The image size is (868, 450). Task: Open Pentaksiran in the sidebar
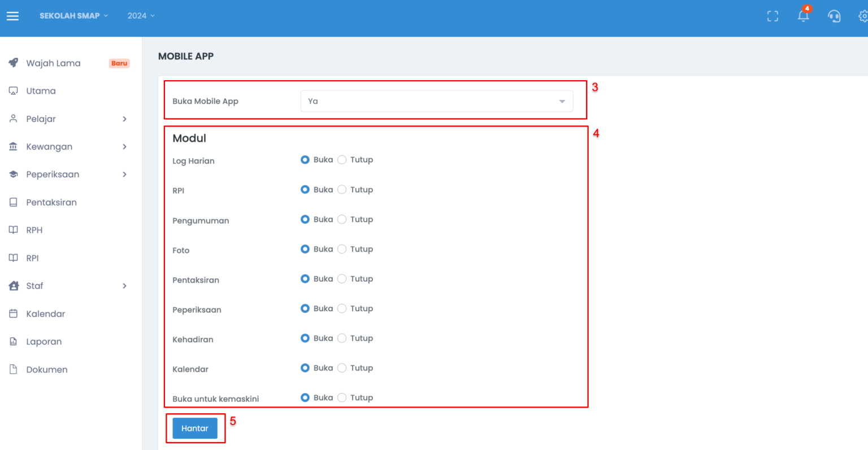coord(51,203)
